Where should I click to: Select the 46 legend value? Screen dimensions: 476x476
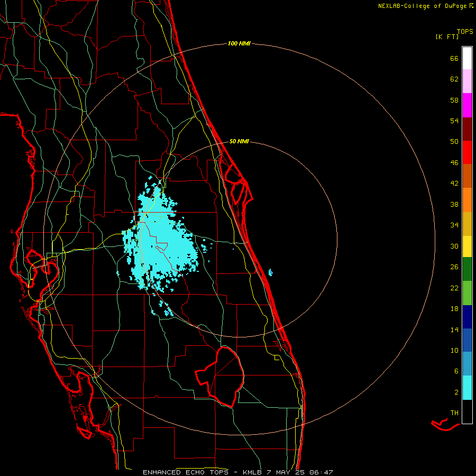click(x=454, y=162)
